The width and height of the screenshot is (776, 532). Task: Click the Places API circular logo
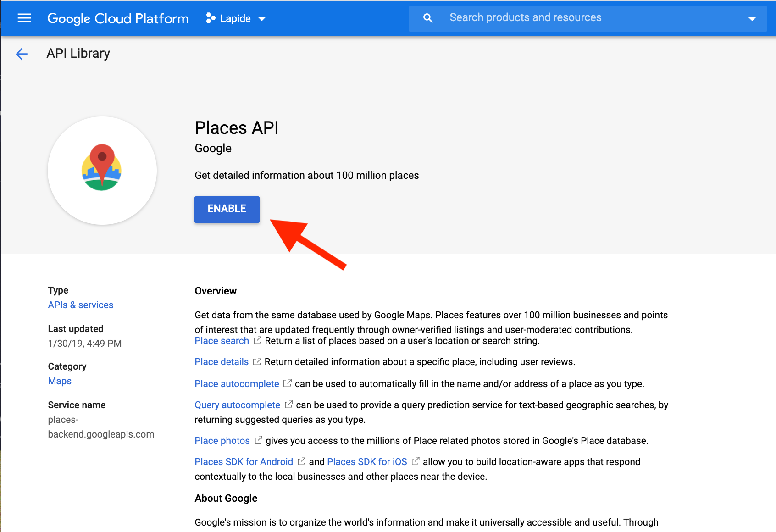[102, 170]
